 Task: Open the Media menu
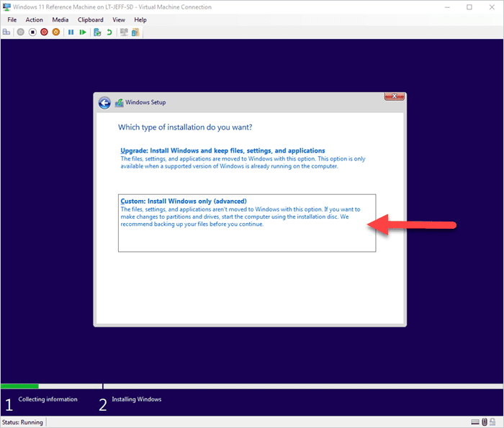pyautogui.click(x=60, y=20)
